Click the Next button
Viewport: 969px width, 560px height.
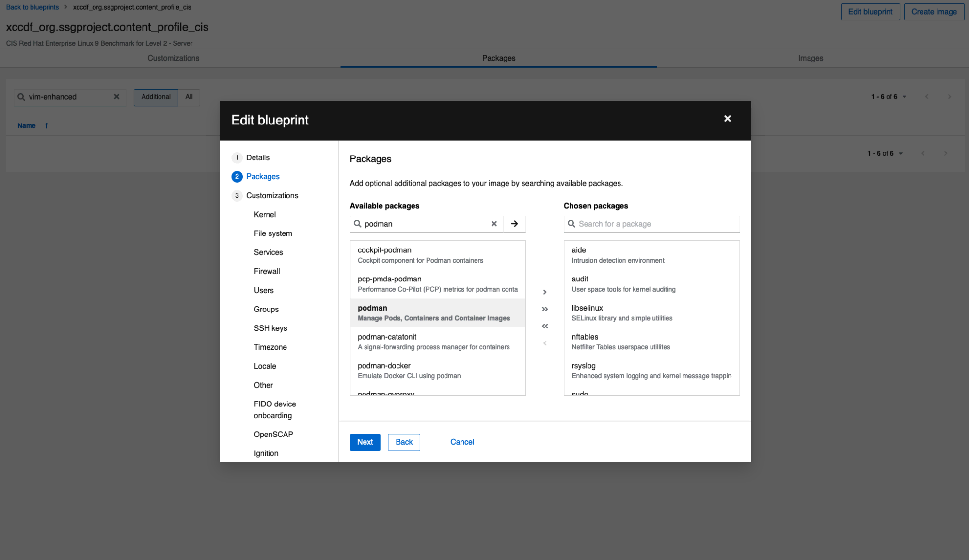click(x=365, y=442)
